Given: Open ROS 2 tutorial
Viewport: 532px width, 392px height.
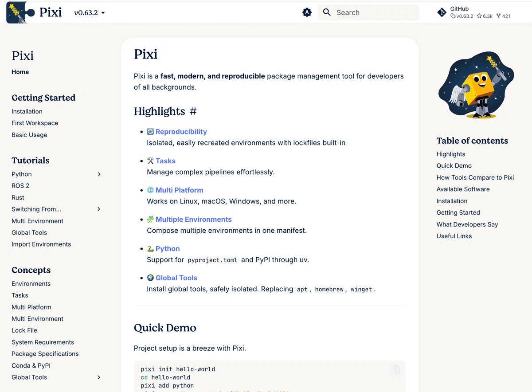Looking at the screenshot, I should click(x=20, y=186).
